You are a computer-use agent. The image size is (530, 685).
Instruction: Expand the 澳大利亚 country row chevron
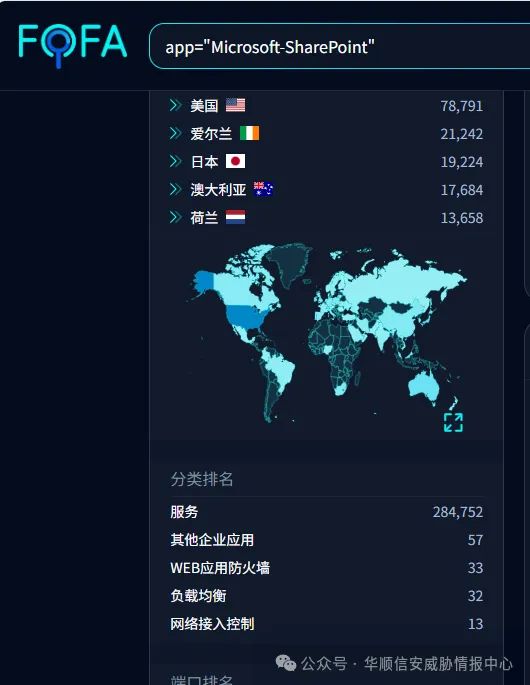(x=176, y=189)
